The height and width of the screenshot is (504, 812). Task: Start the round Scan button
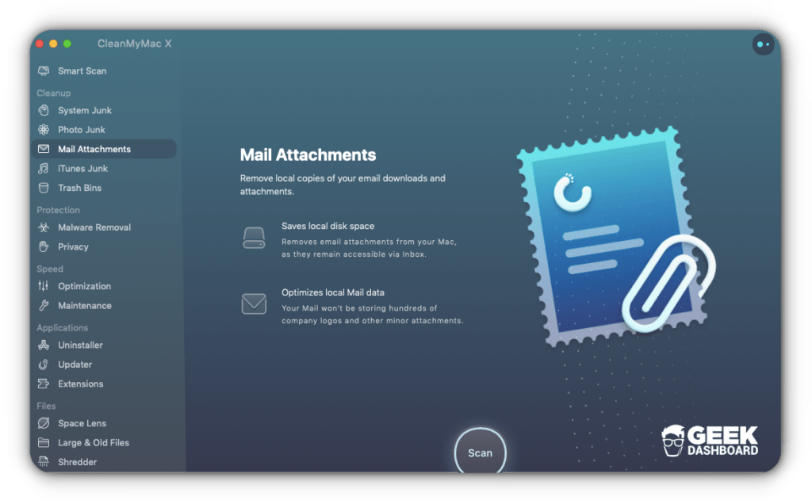click(480, 451)
